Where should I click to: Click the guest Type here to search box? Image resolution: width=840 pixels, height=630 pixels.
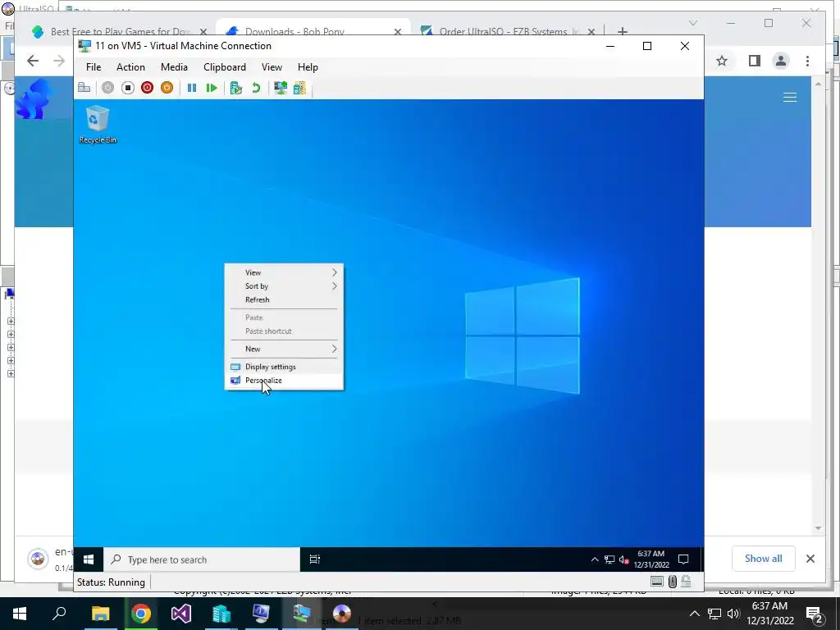click(x=202, y=559)
